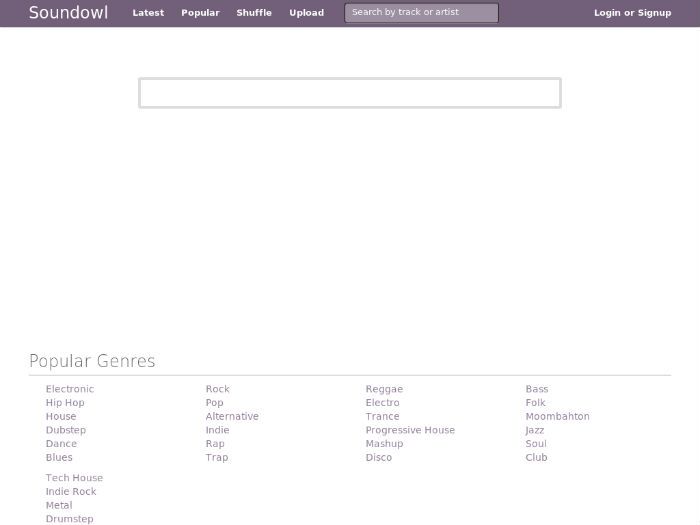The height and width of the screenshot is (525, 700).
Task: Select Shuffle in the navigation bar
Action: pos(254,13)
